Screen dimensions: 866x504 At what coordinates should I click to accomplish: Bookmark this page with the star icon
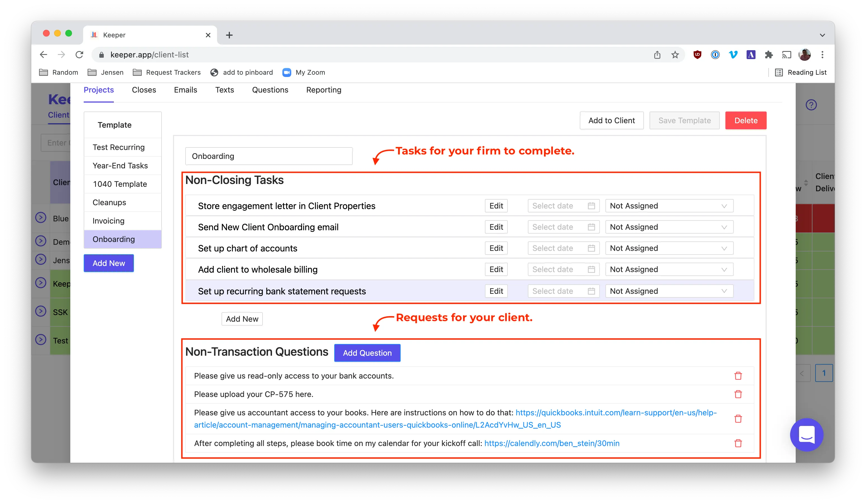point(675,55)
